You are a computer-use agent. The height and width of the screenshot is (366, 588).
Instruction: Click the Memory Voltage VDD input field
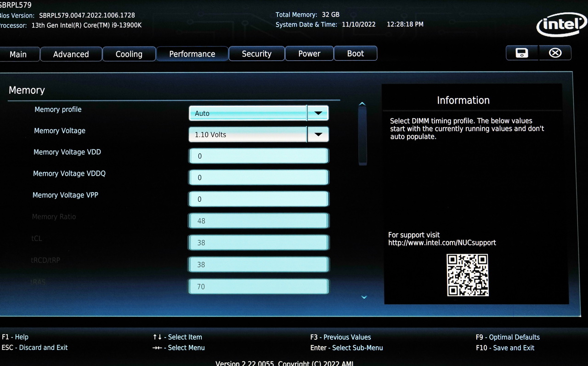tap(259, 156)
